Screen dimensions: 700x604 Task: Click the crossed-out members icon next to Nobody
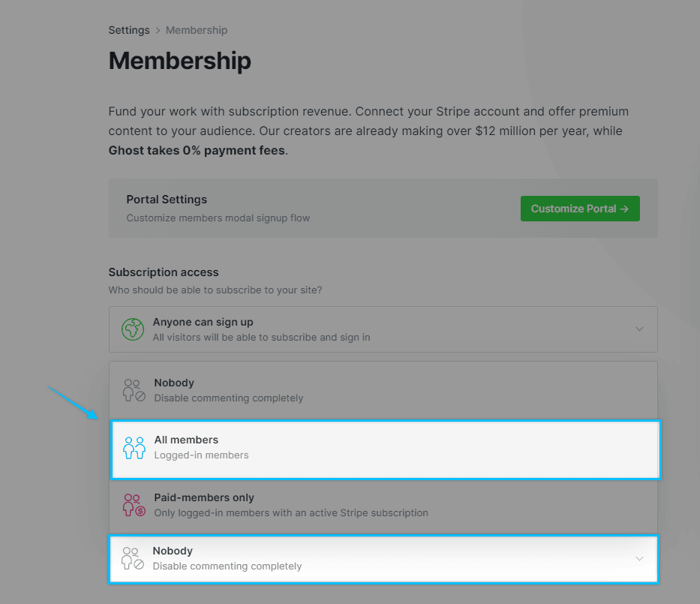point(134,389)
